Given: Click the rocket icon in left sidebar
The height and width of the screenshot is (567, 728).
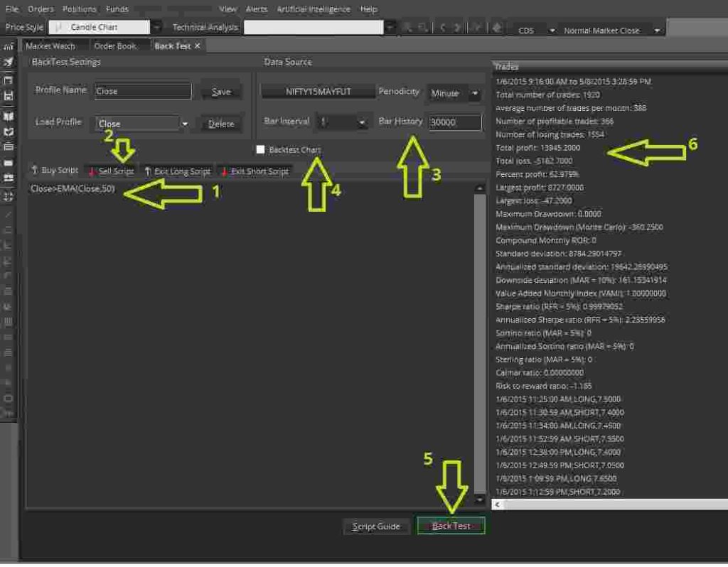Looking at the screenshot, I should click(9, 63).
